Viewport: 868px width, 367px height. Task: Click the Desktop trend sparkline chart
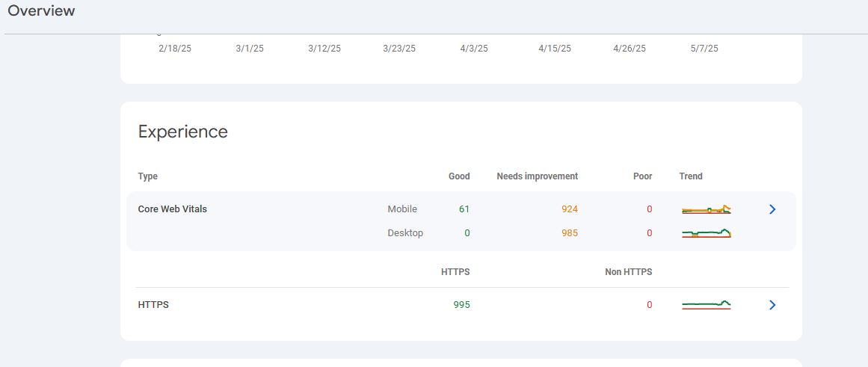(x=706, y=233)
